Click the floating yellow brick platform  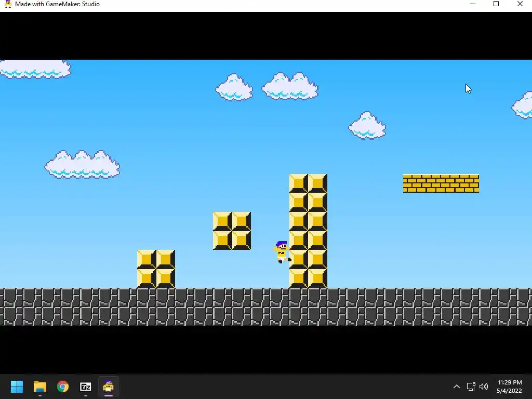(441, 183)
